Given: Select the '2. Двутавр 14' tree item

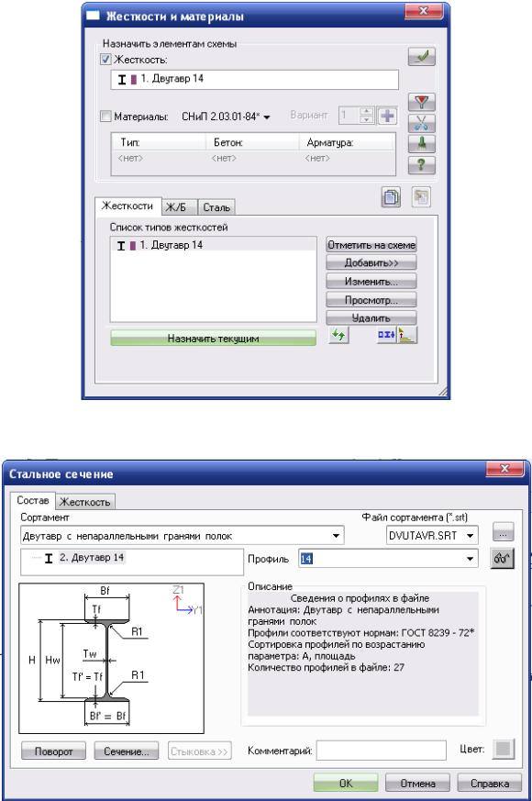Looking at the screenshot, I should pos(92,557).
